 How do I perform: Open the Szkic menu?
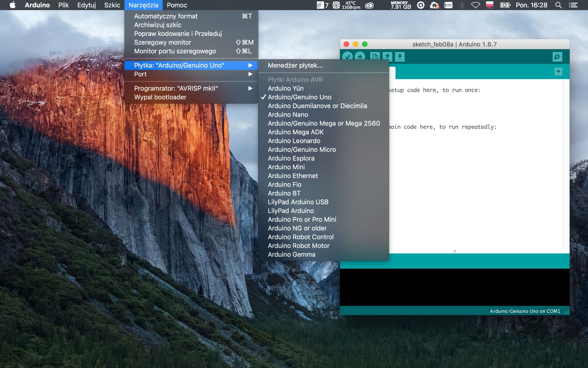(112, 5)
